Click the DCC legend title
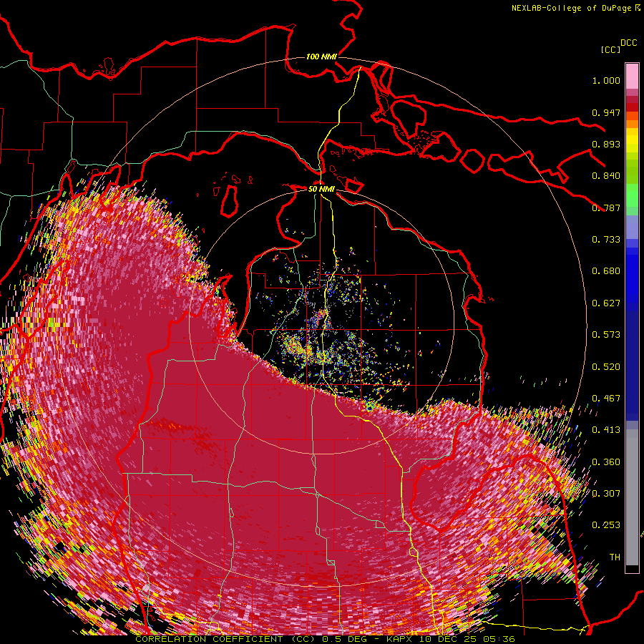This screenshot has width=644, height=644. pyautogui.click(x=628, y=43)
